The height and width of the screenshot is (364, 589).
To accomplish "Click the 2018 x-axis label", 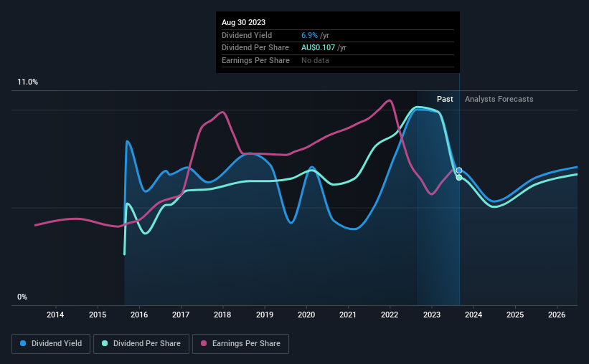I will (x=222, y=315).
